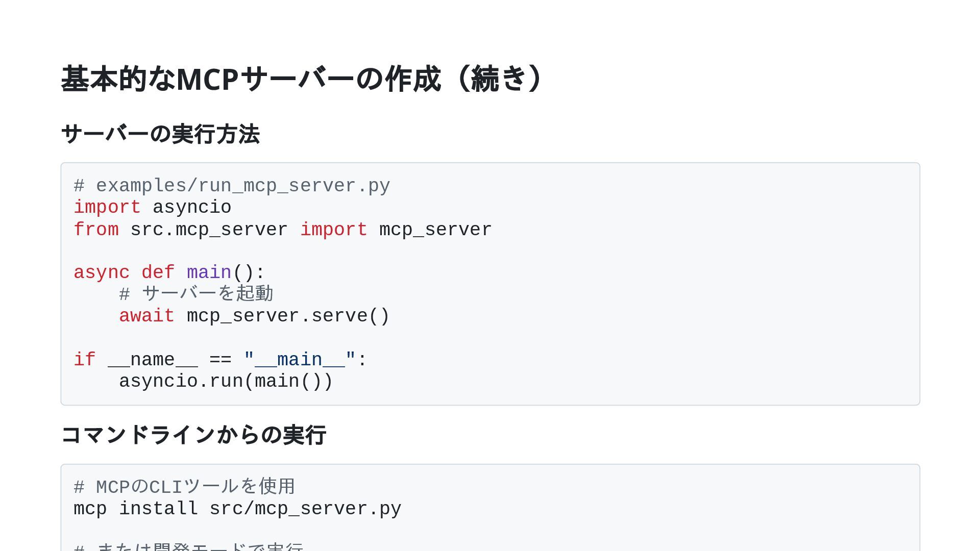Click the second 'import' keyword before mcp_server

[x=333, y=230]
